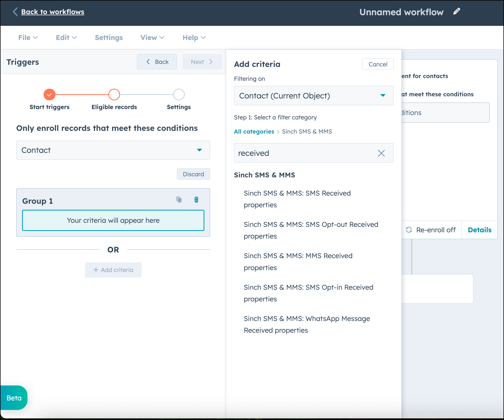Select Sinch SMS & MMS: SMS Received properties
504x420 pixels.
[x=297, y=199]
